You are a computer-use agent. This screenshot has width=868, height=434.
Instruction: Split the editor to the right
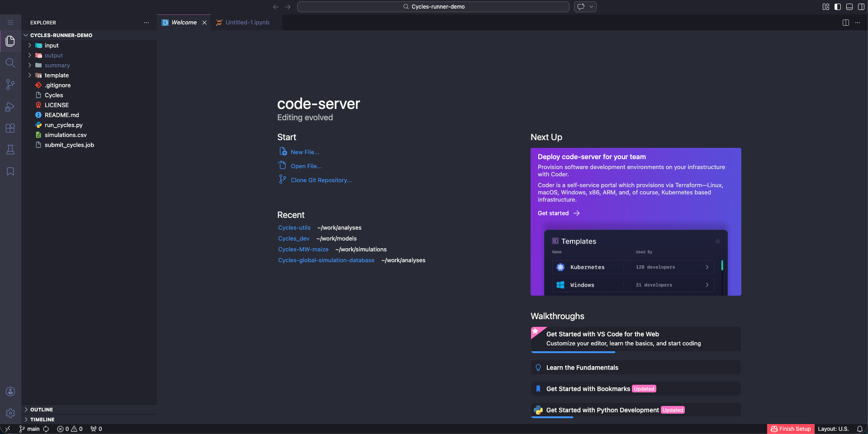[846, 23]
